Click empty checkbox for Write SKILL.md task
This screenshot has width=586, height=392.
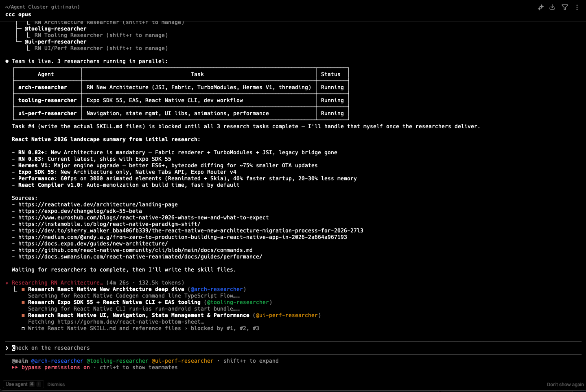click(23, 328)
